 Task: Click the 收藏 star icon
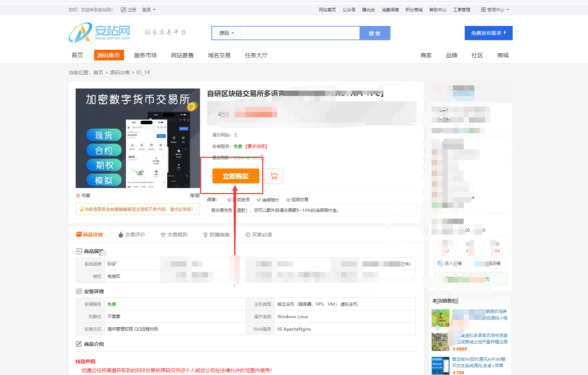(x=78, y=195)
